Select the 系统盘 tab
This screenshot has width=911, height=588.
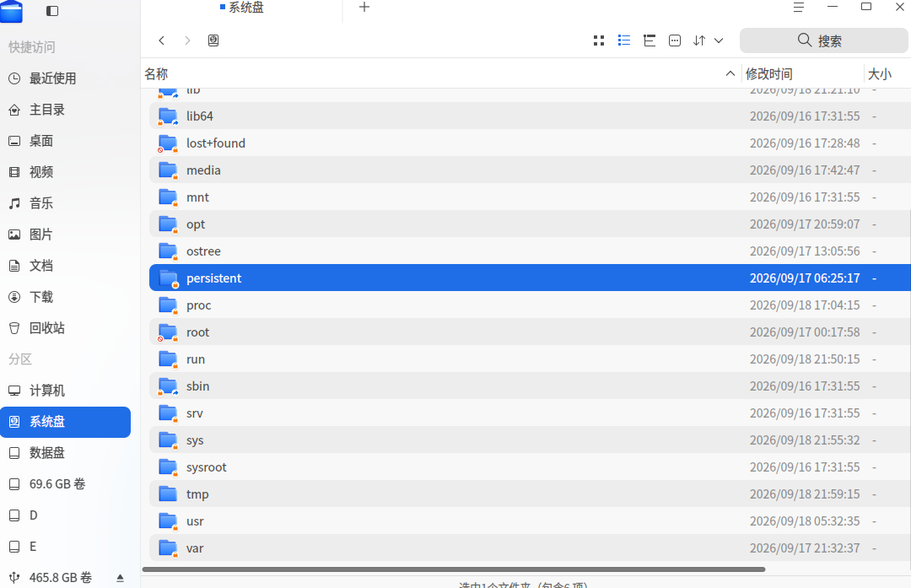coord(242,8)
